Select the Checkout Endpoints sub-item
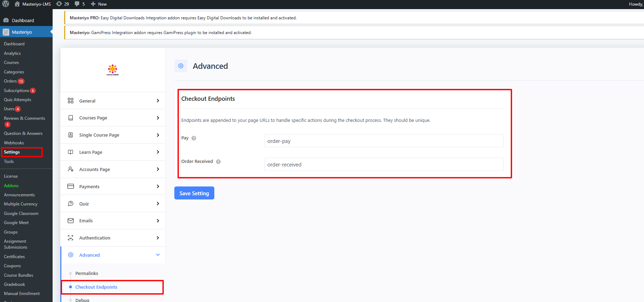 96,287
